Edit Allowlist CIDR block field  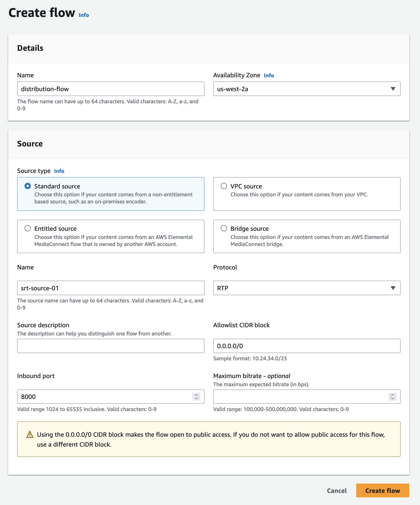307,346
